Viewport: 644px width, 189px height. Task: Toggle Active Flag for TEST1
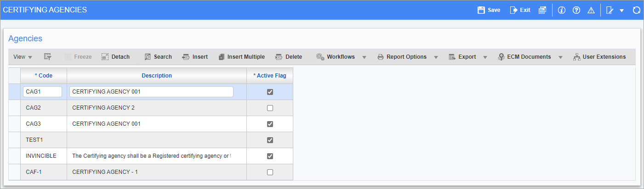[x=270, y=140]
